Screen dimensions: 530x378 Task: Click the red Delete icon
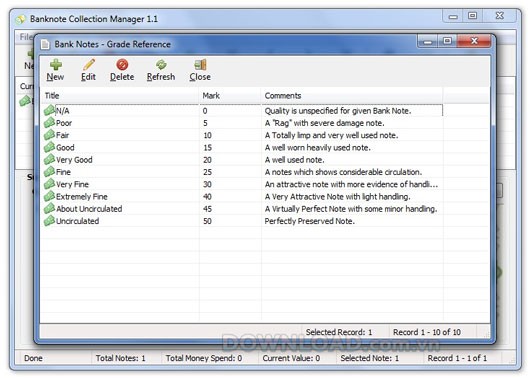click(x=122, y=65)
